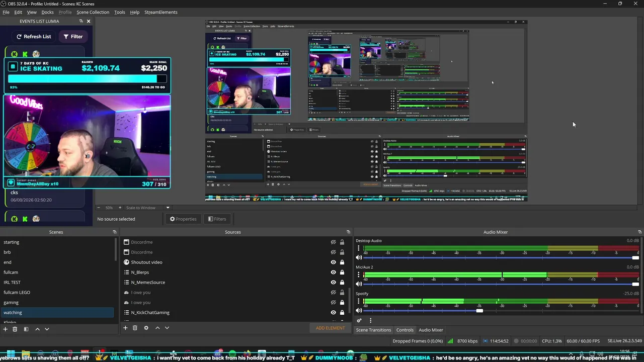This screenshot has width=644, height=362.
Task: Undock the Sources panel
Action: click(348, 232)
